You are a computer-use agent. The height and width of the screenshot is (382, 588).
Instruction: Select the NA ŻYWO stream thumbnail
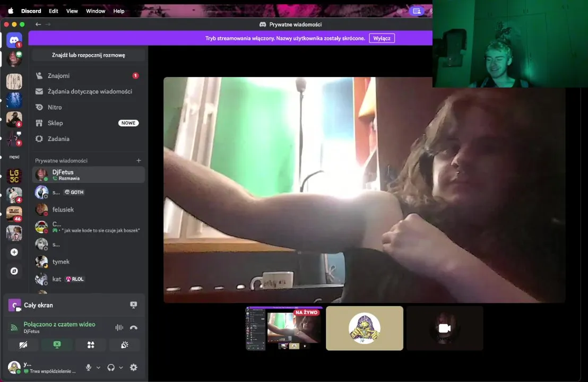click(x=284, y=328)
